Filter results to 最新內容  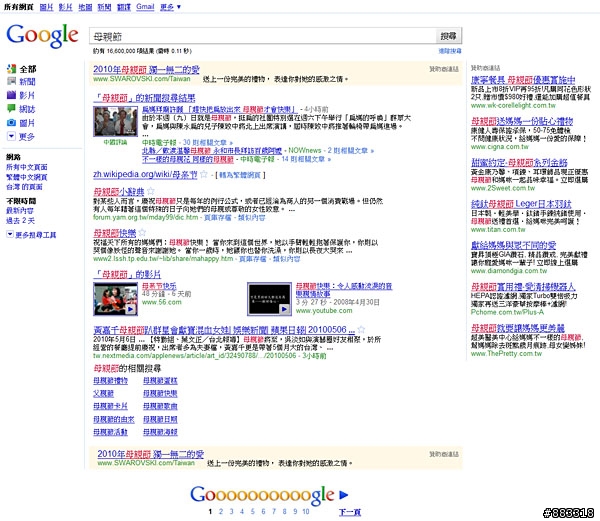(20, 211)
